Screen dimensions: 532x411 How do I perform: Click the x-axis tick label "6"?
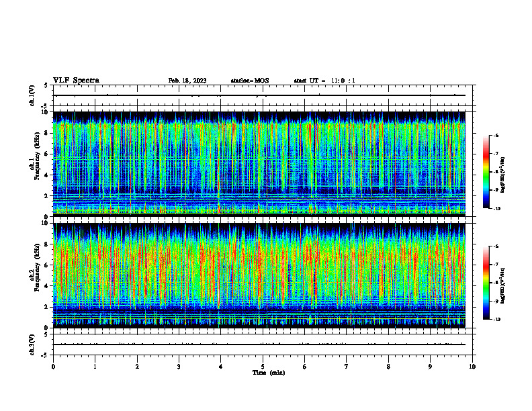tap(305, 367)
